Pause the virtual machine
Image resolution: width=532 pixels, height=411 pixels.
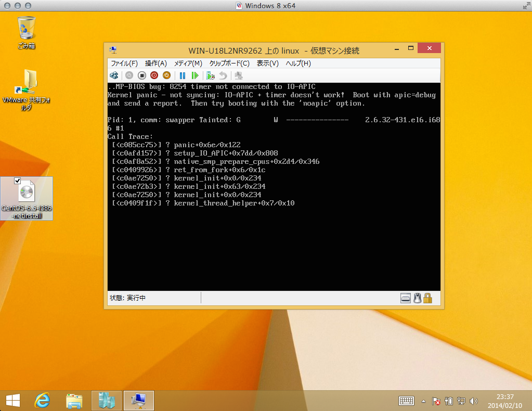coord(183,75)
